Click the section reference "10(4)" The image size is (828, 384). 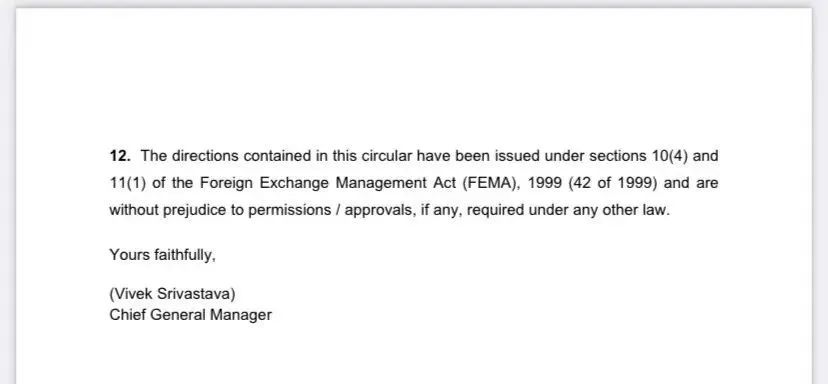(670, 156)
